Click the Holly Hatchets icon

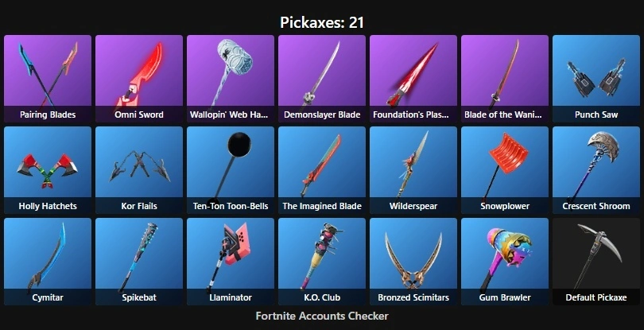pyautogui.click(x=48, y=170)
